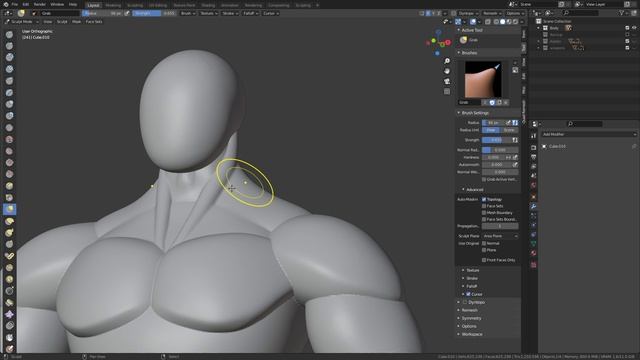The height and width of the screenshot is (360, 640).
Task: Select the purple Cloth brush
Action: point(9,314)
